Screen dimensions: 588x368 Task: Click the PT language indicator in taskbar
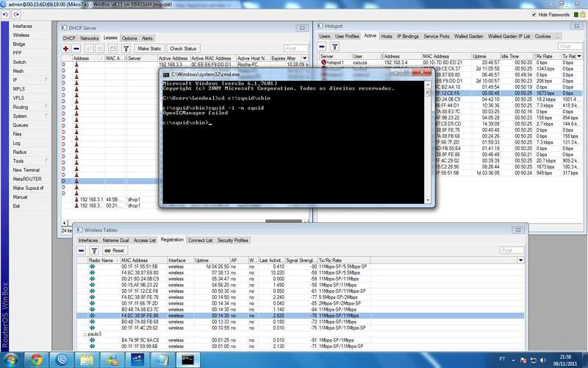coord(502,358)
